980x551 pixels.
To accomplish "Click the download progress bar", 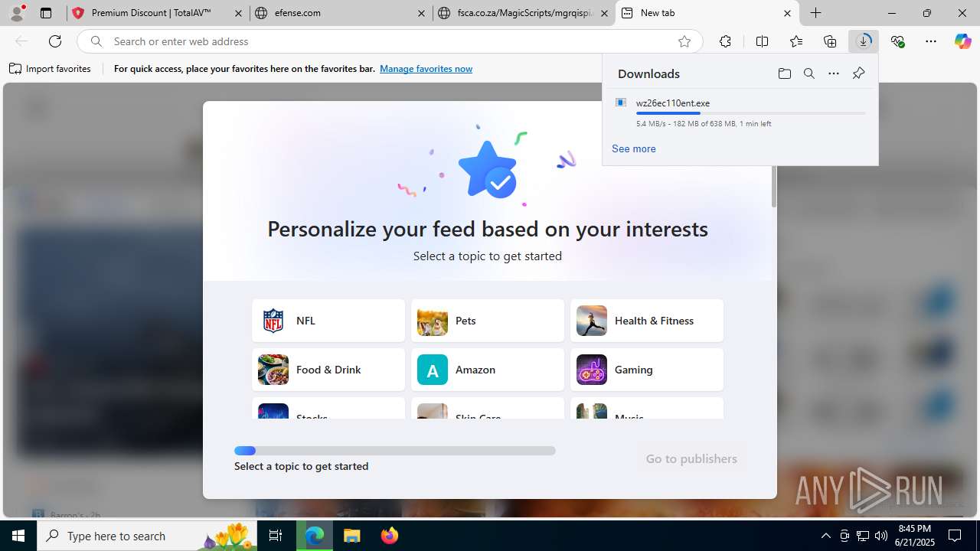I will (750, 113).
